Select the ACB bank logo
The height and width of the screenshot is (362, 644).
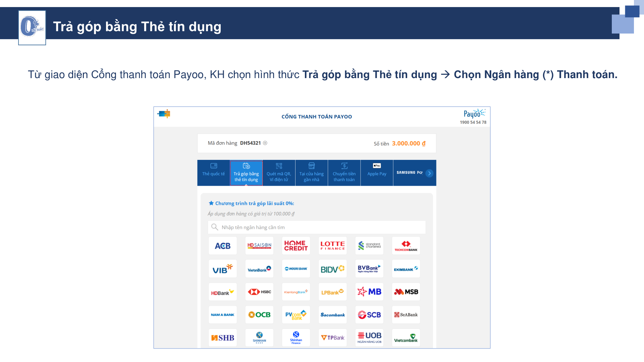pyautogui.click(x=223, y=246)
